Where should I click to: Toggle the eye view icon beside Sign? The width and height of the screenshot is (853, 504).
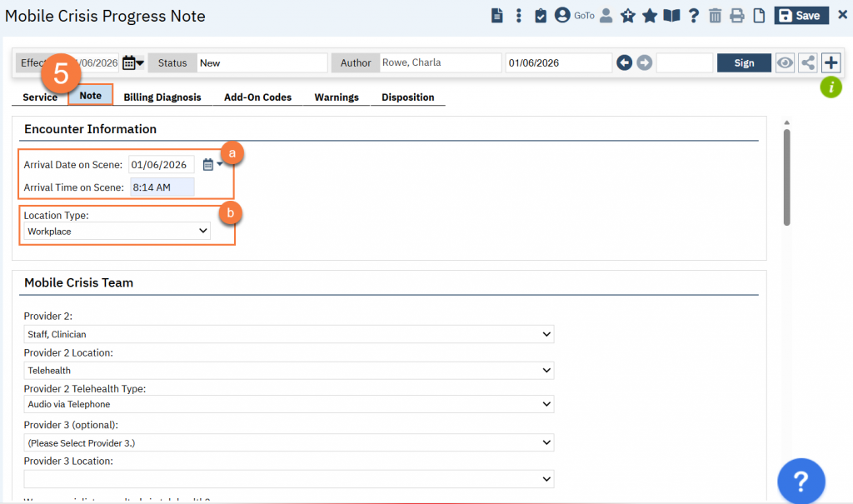tap(785, 63)
